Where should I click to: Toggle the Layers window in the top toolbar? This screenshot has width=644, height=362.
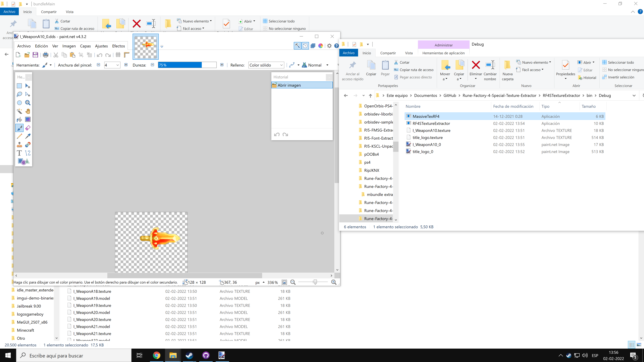(313, 46)
